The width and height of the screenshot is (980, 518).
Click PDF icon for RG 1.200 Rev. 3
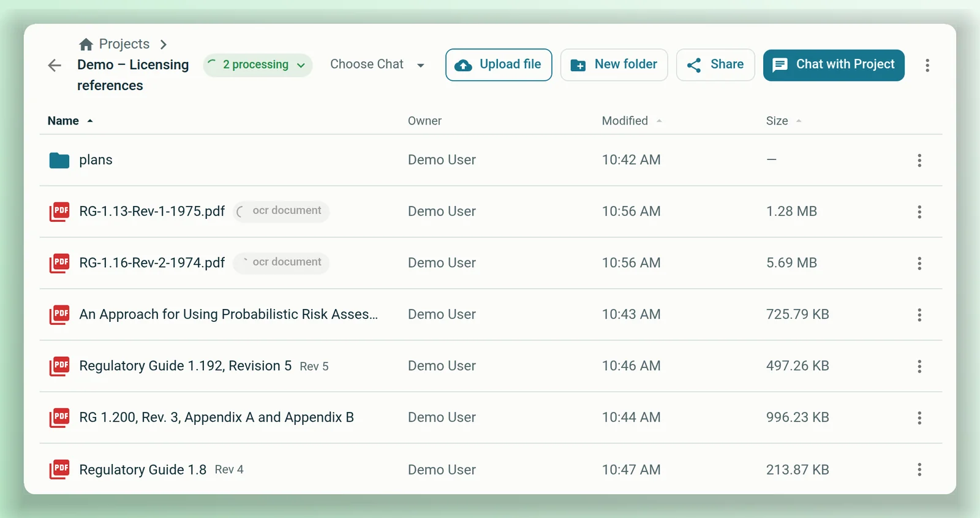[x=59, y=418]
